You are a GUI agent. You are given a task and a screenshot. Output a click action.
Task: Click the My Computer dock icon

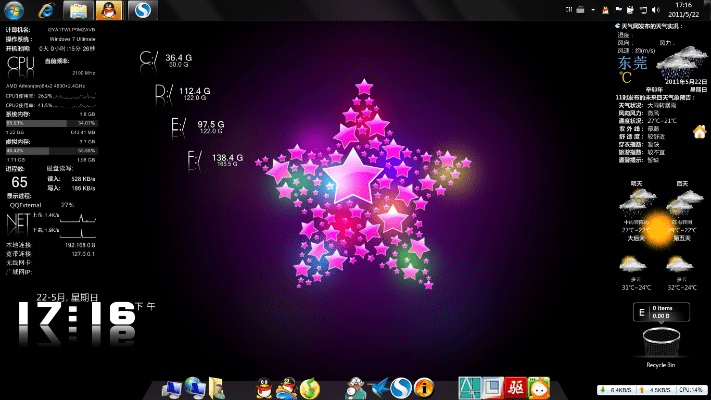pyautogui.click(x=172, y=389)
